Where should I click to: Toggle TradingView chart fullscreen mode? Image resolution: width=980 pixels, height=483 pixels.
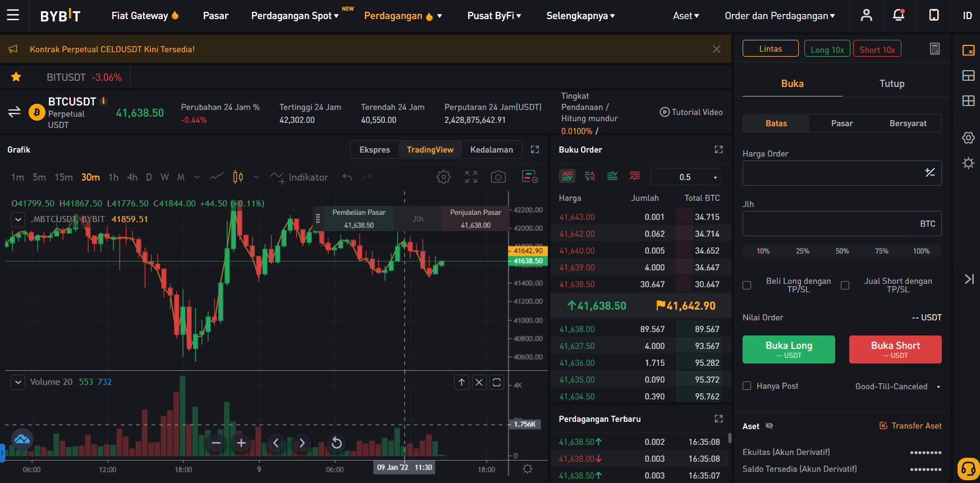(471, 177)
